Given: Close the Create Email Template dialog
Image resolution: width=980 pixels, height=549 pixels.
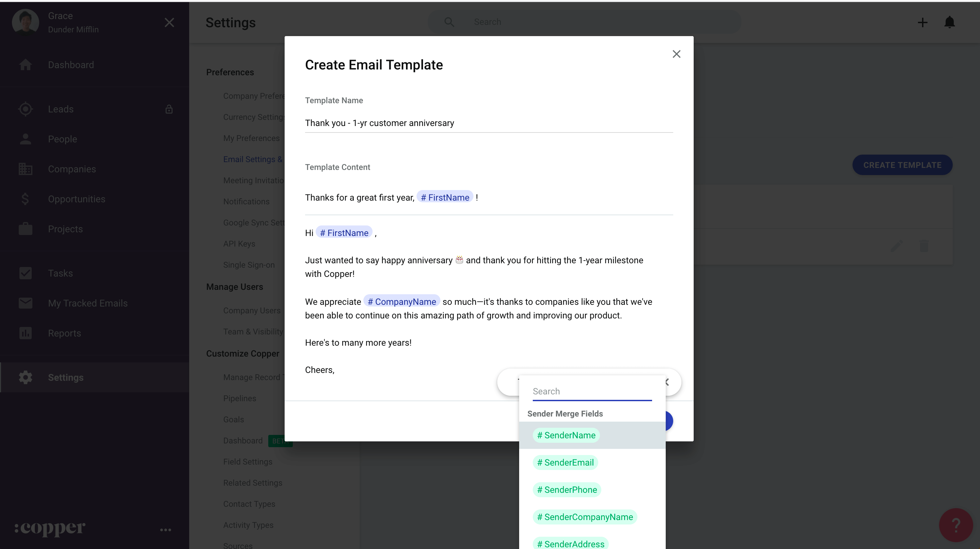Looking at the screenshot, I should pyautogui.click(x=676, y=54).
